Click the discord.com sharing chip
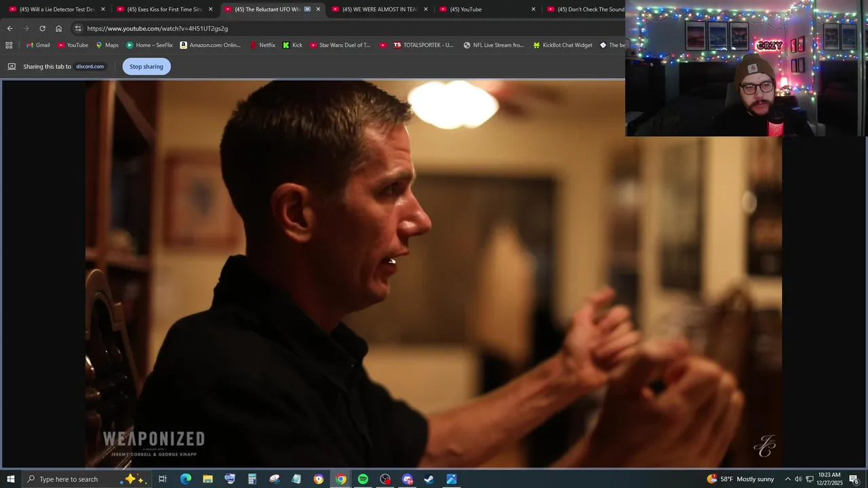 [x=90, y=66]
